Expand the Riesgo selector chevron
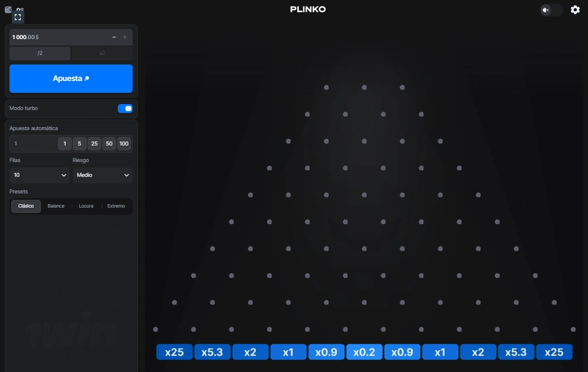 (x=126, y=175)
